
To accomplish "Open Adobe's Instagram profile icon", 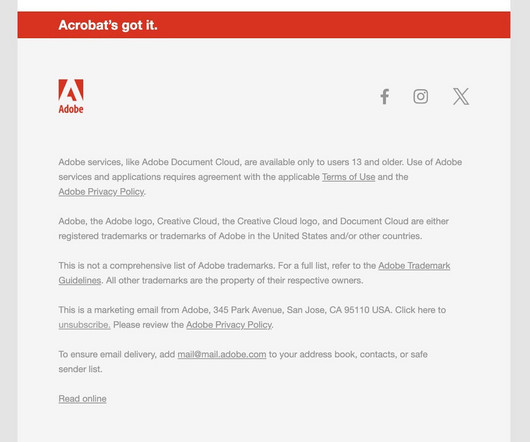I will click(x=420, y=97).
